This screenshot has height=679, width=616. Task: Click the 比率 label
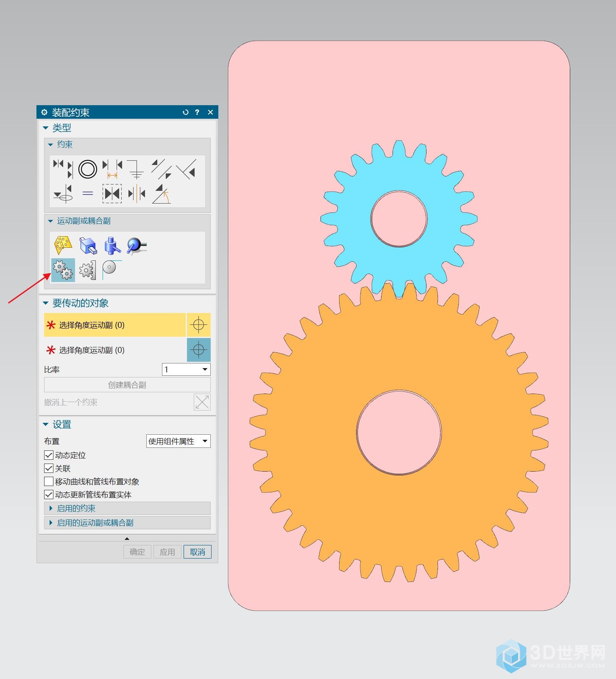click(52, 369)
